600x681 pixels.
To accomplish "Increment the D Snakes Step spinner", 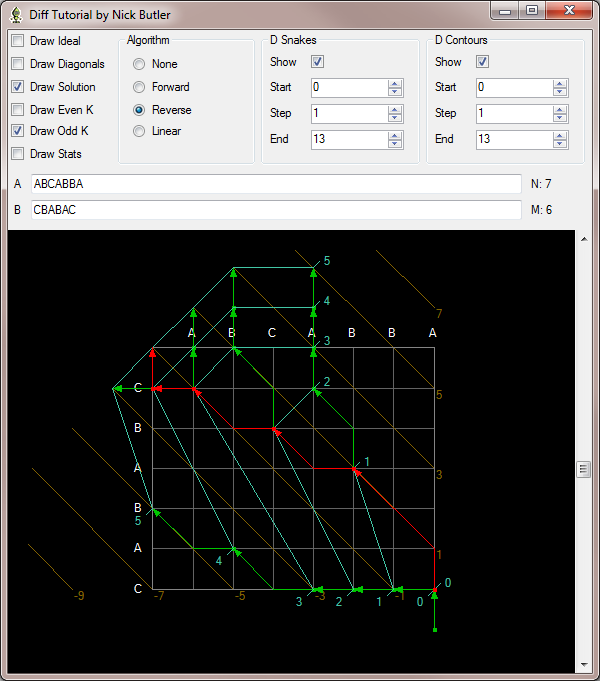I will click(394, 110).
